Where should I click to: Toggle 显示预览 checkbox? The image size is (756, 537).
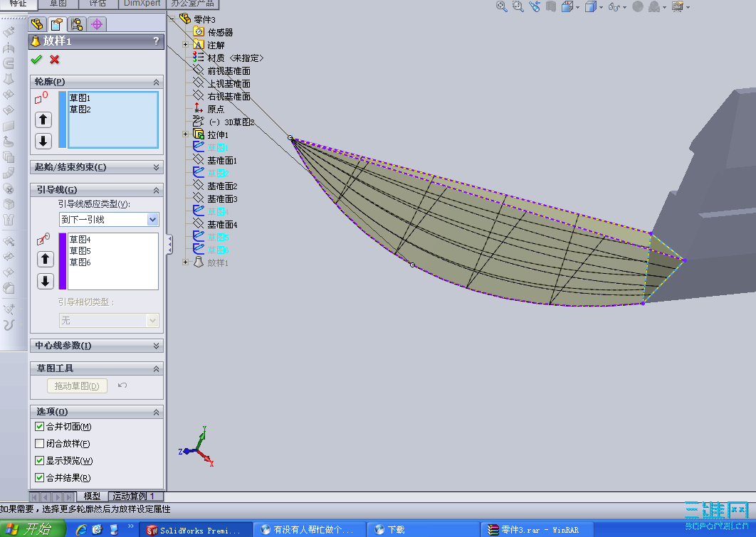click(40, 460)
